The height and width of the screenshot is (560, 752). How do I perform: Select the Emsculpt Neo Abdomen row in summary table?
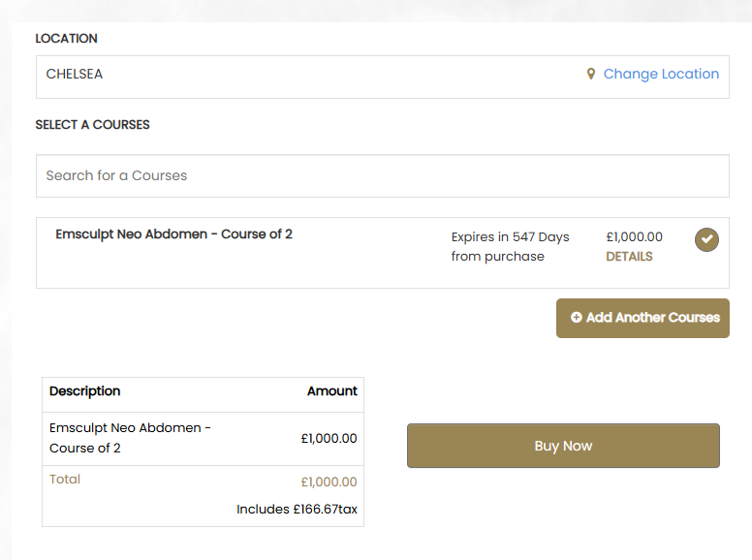(203, 438)
